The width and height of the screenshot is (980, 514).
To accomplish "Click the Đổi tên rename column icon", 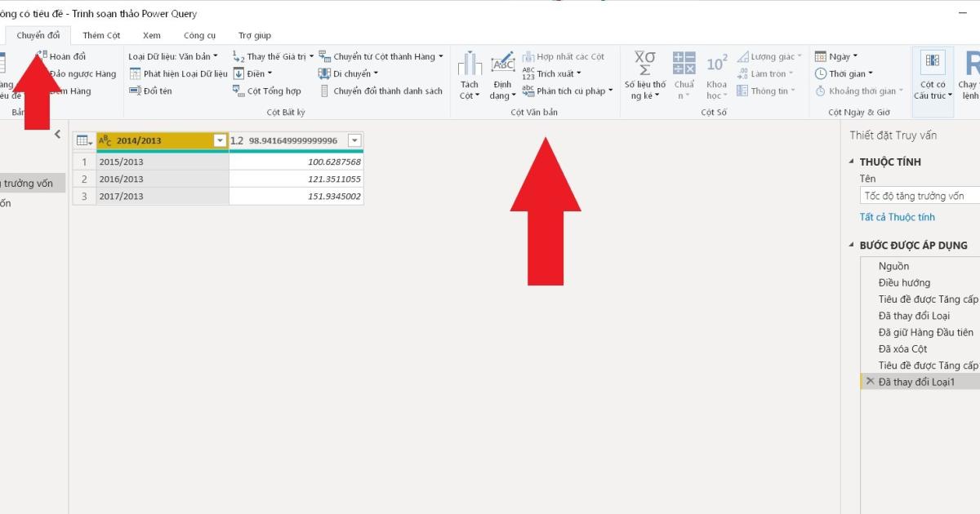I will 135,91.
